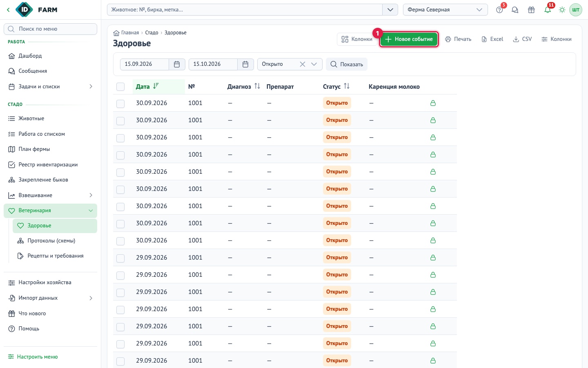Clear the Открыто status filter with X
588x368 pixels.
[x=303, y=64]
